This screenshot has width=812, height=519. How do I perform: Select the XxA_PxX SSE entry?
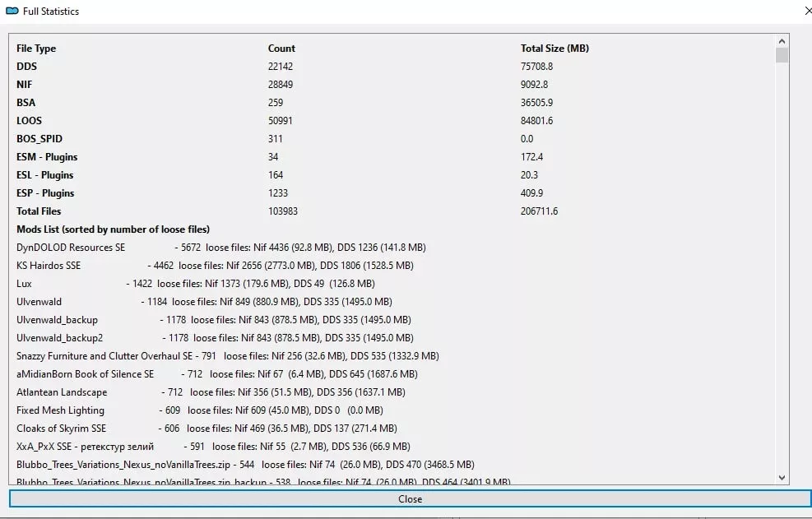(213, 447)
